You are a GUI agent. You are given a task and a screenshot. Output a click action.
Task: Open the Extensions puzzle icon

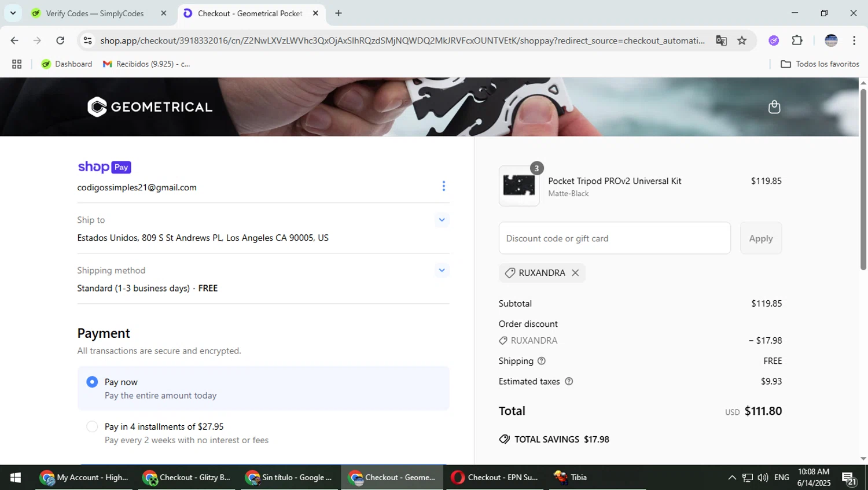pyautogui.click(x=797, y=40)
